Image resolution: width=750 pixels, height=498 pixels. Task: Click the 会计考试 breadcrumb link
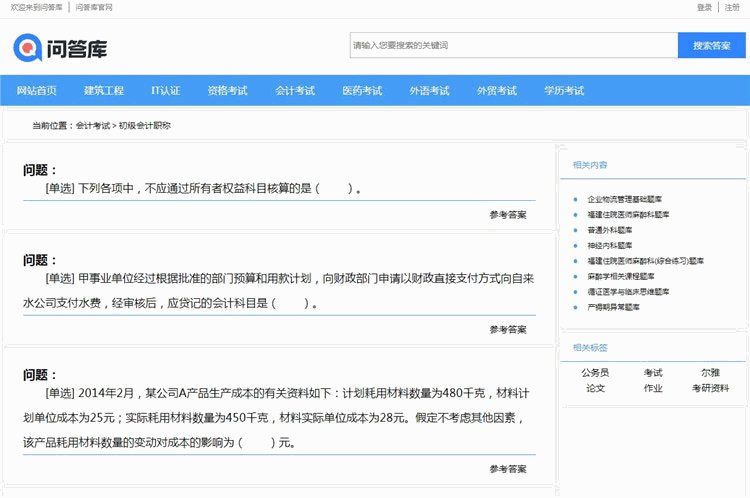click(93, 125)
